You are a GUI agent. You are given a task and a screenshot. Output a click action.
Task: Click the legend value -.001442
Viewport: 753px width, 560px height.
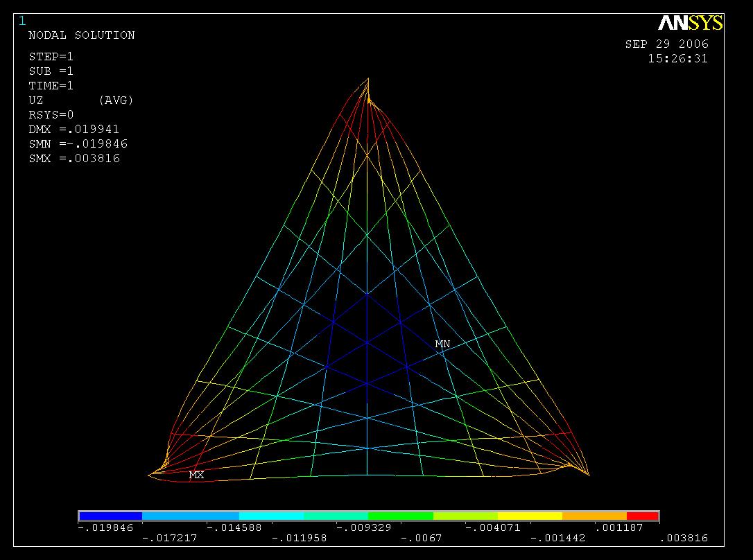558,539
